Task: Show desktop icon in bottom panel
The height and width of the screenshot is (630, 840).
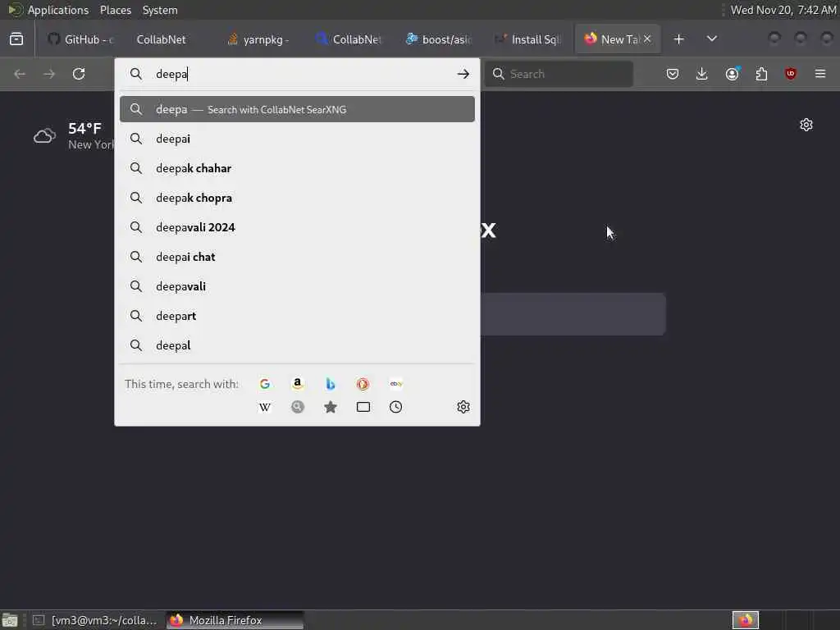Action: [10, 620]
